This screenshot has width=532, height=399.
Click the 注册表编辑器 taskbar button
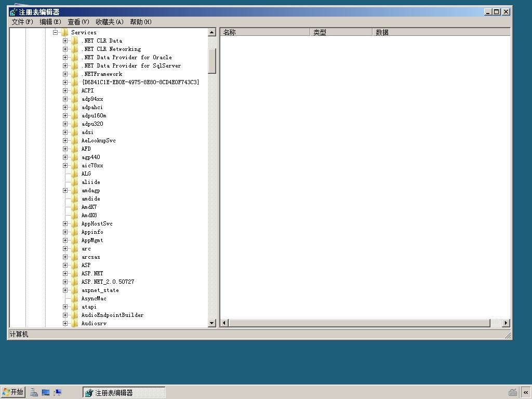point(124,393)
